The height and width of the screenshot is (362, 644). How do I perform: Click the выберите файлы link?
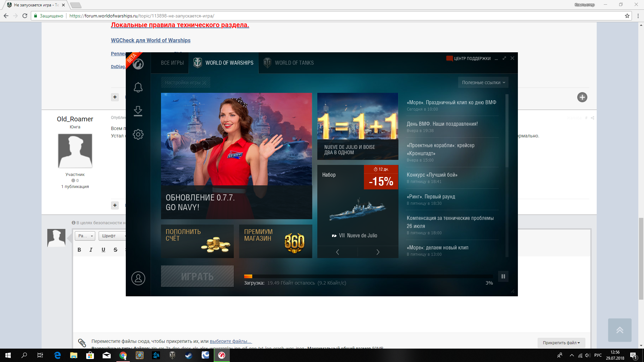click(230, 341)
